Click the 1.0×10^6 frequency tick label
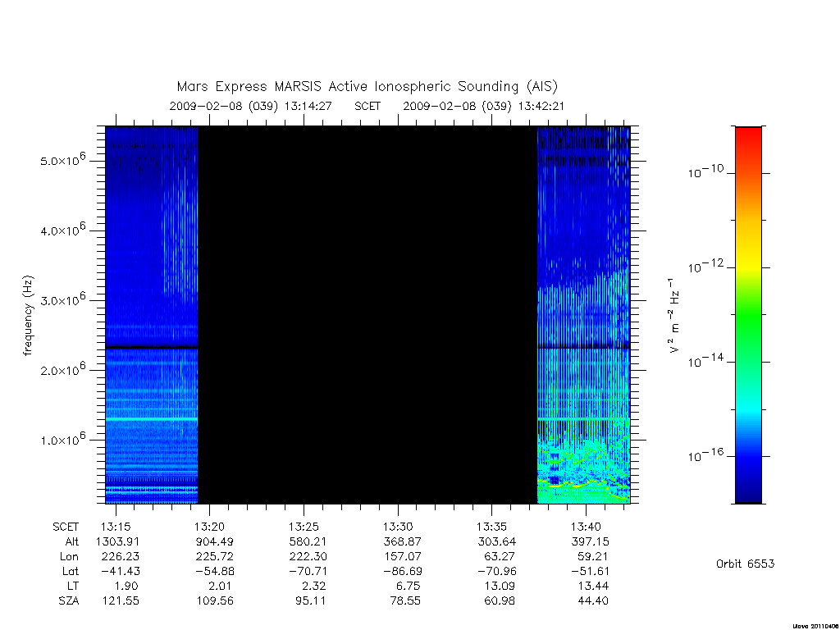The height and width of the screenshot is (630, 840). pyautogui.click(x=63, y=439)
